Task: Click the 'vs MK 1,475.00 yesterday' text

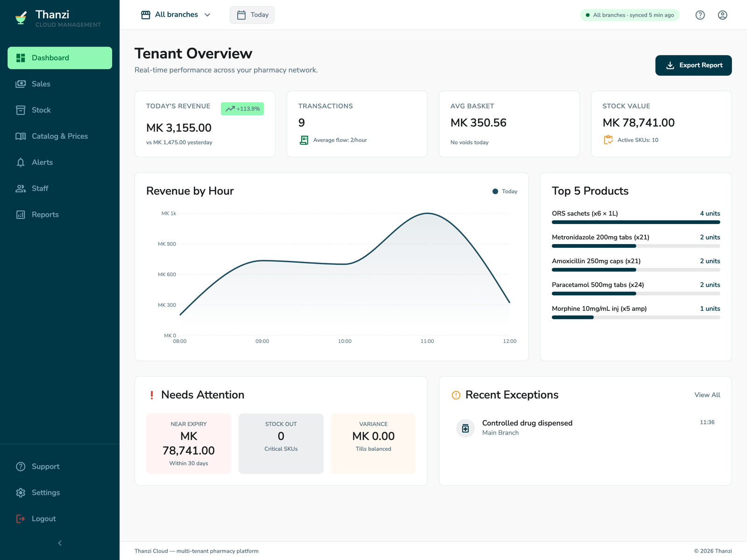Action: [x=179, y=142]
